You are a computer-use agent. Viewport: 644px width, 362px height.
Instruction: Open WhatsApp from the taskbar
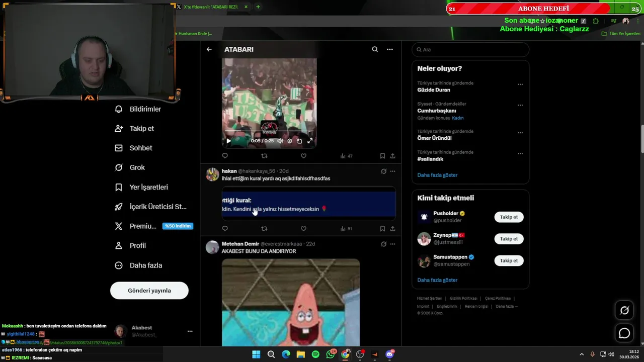point(331,354)
